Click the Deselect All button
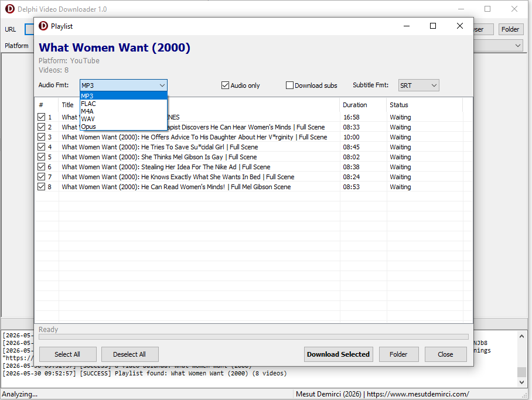Image resolution: width=532 pixels, height=400 pixels. pyautogui.click(x=129, y=354)
